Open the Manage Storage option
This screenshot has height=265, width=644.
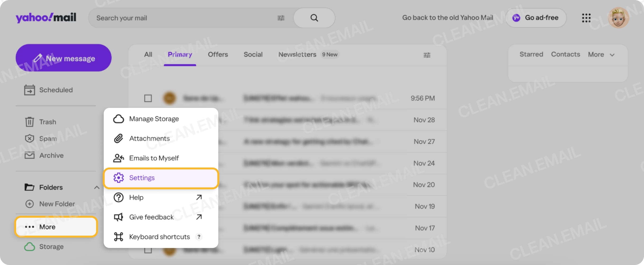[x=153, y=119]
